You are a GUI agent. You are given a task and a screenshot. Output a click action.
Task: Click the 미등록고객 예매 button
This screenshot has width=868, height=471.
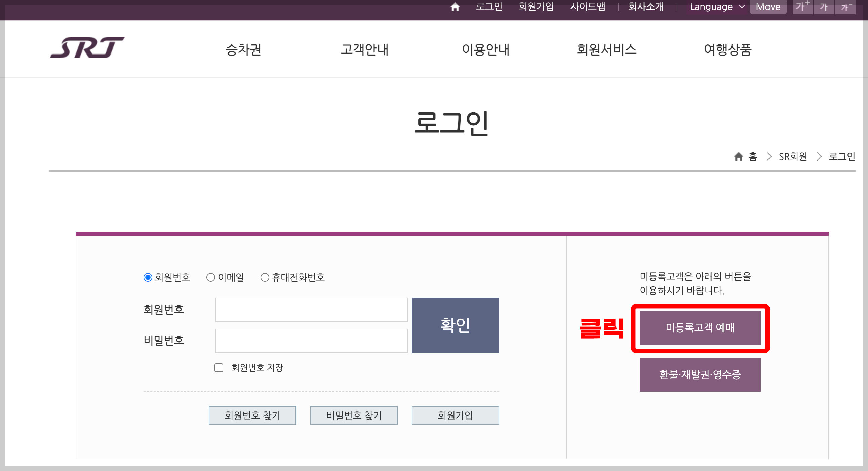click(700, 327)
